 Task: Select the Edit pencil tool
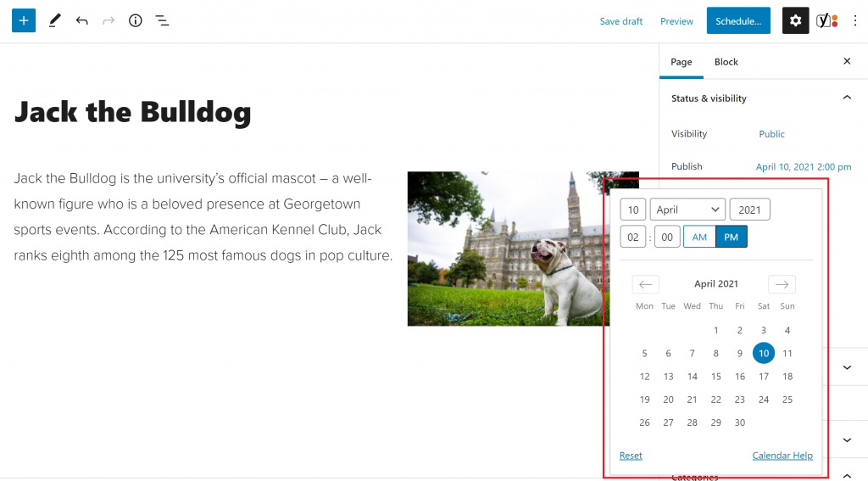pos(54,21)
